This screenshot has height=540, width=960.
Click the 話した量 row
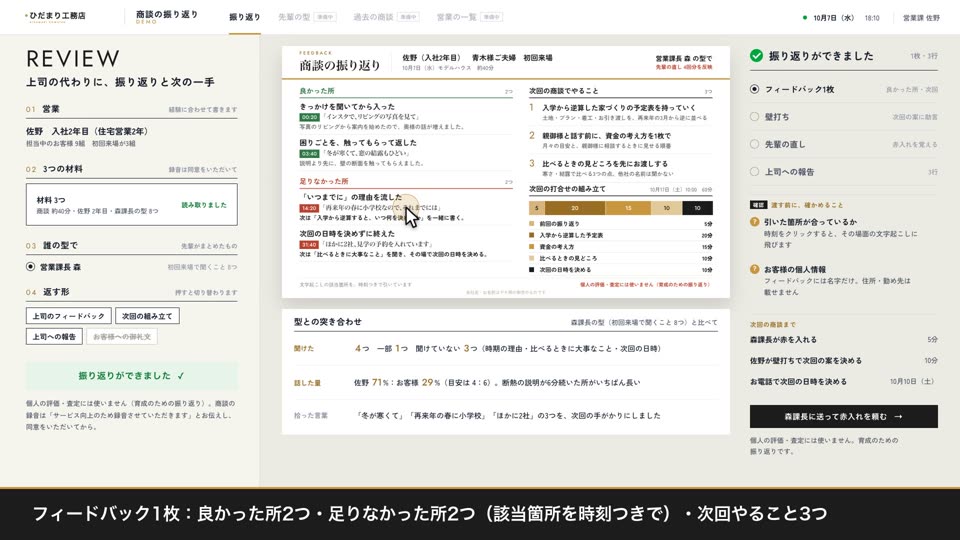pyautogui.click(x=506, y=383)
